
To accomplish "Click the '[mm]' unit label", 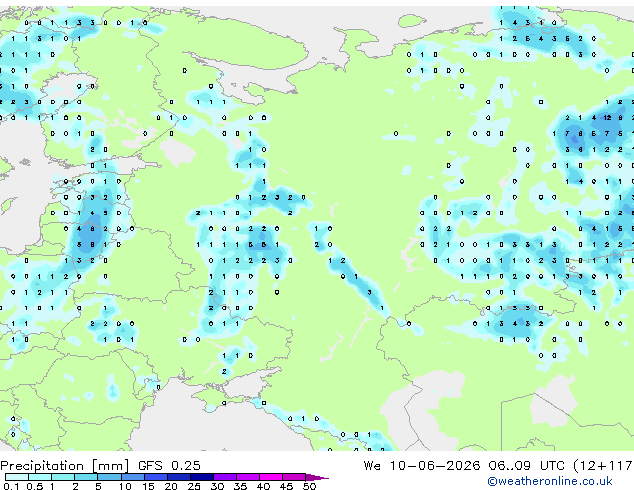I will (x=110, y=466).
